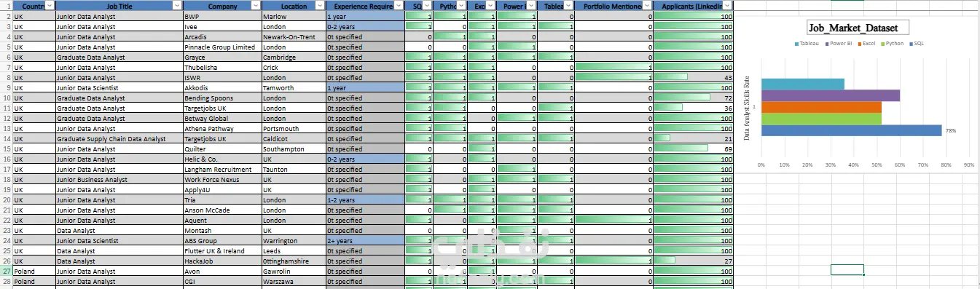
Task: Click the SQL legend entry in chart
Action: (917, 44)
